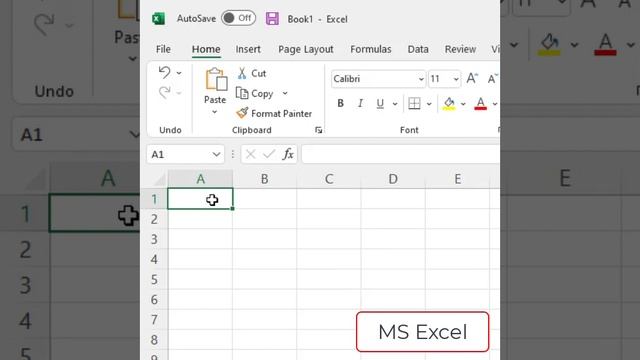Image resolution: width=640 pixels, height=360 pixels.
Task: Select row 3 header
Action: click(x=154, y=239)
